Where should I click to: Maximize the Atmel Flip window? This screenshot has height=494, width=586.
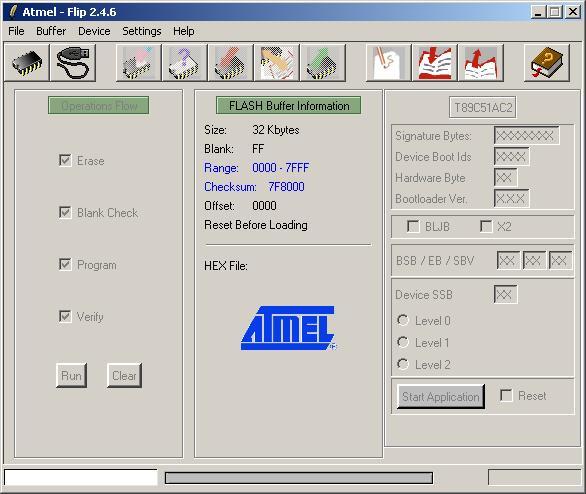coord(555,12)
